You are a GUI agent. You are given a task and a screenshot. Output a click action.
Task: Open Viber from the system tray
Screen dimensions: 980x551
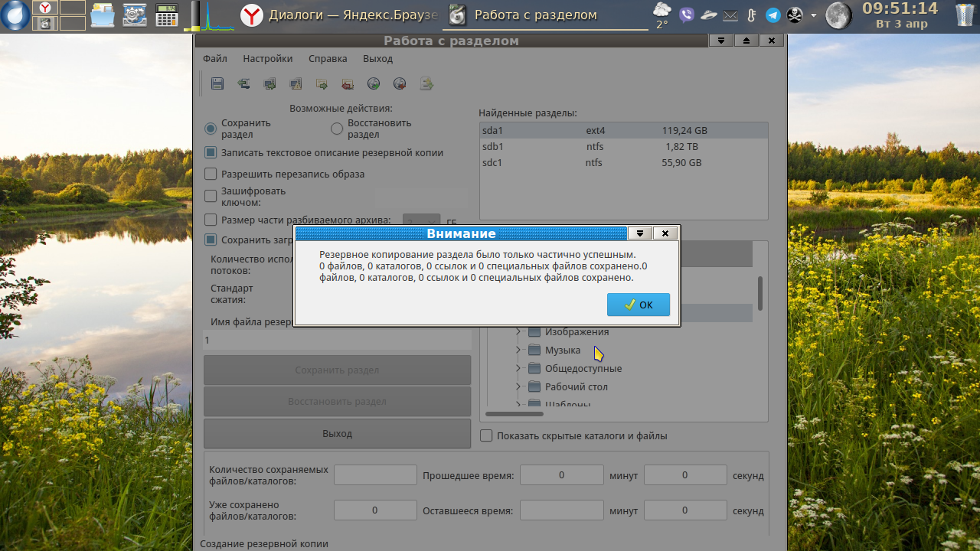(687, 15)
